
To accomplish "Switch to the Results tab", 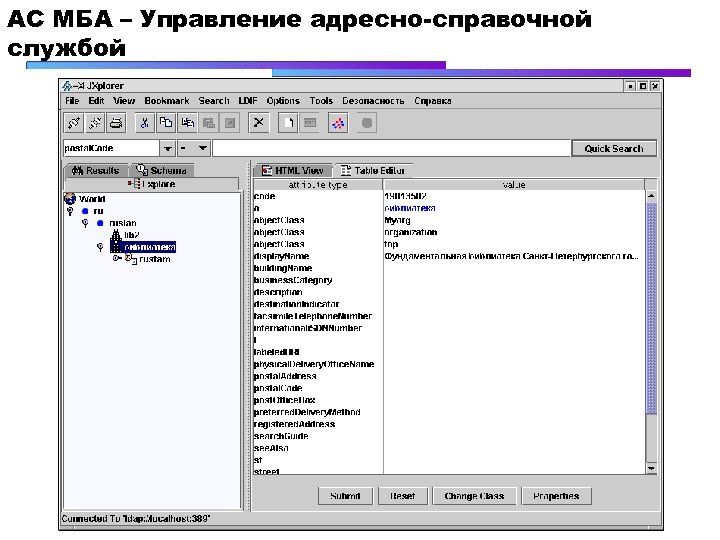I will pos(96,170).
